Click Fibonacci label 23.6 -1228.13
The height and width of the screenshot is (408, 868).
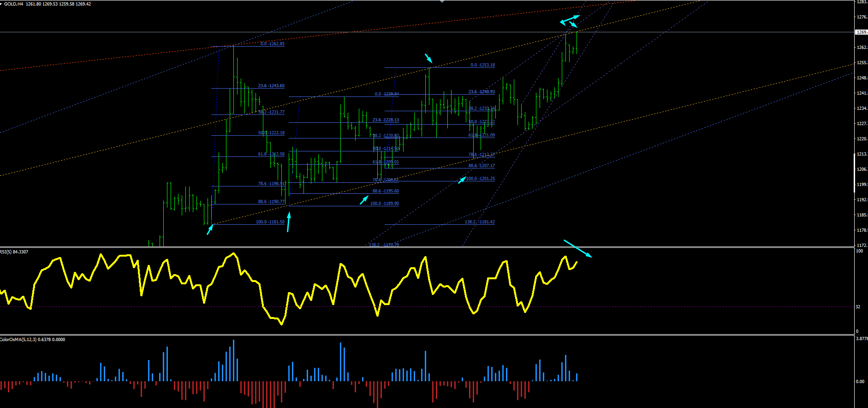click(386, 120)
